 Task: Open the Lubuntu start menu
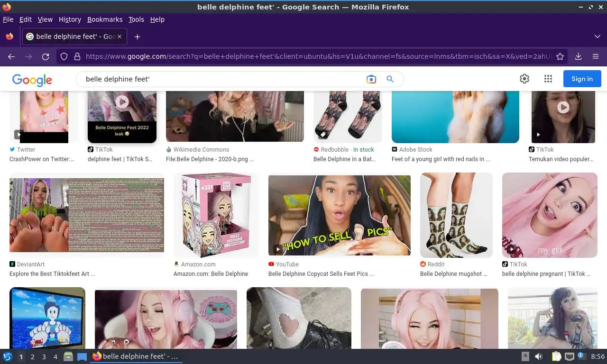point(7,356)
